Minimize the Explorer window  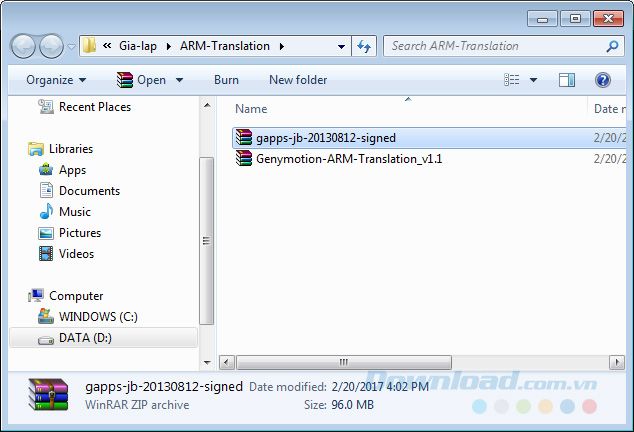coord(542,19)
